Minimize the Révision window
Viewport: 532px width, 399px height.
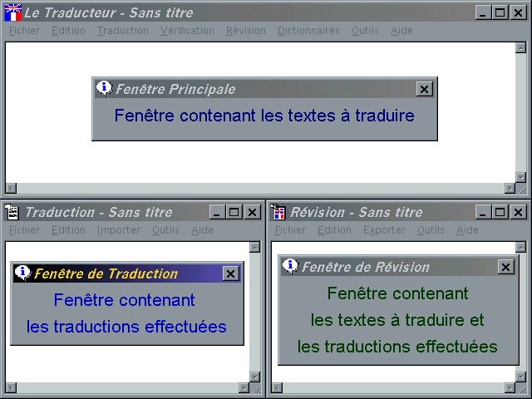pos(483,213)
